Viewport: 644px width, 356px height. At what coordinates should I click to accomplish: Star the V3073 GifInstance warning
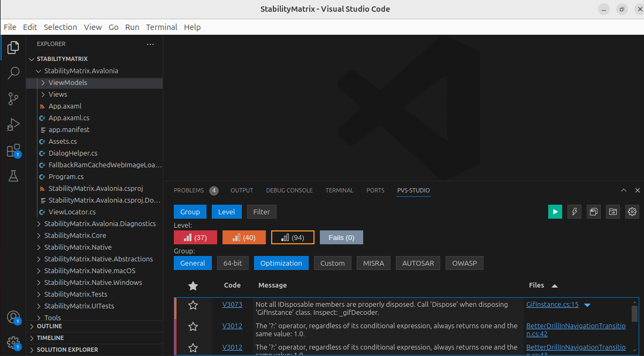[193, 305]
